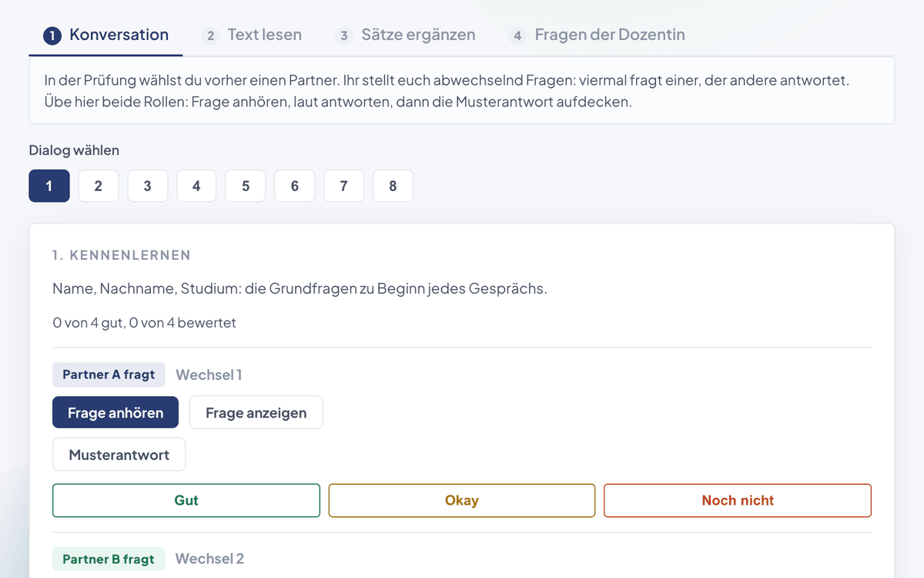The width and height of the screenshot is (924, 578).
Task: Click the '0 von 4 gut' progress text
Action: [x=144, y=323]
